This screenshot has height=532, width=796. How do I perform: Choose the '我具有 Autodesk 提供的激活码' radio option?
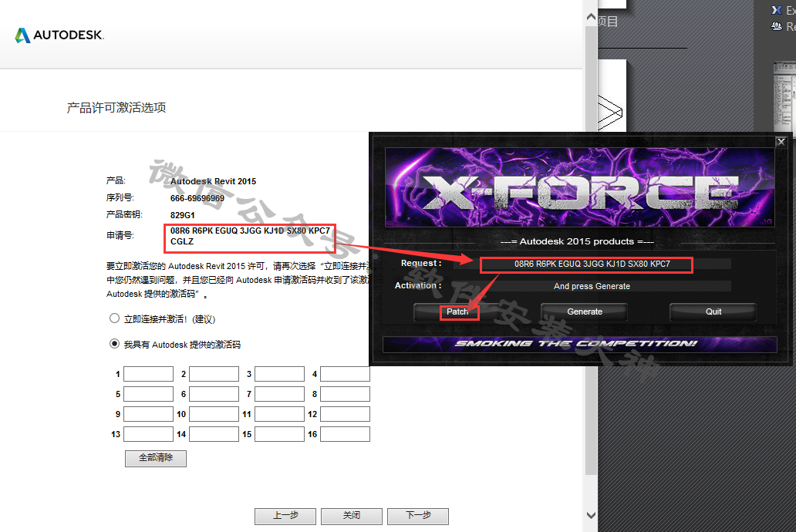(x=115, y=344)
